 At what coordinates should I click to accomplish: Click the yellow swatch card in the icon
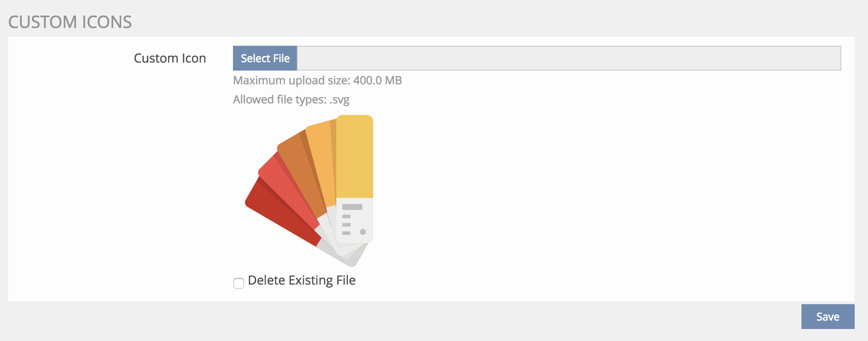pos(355,156)
